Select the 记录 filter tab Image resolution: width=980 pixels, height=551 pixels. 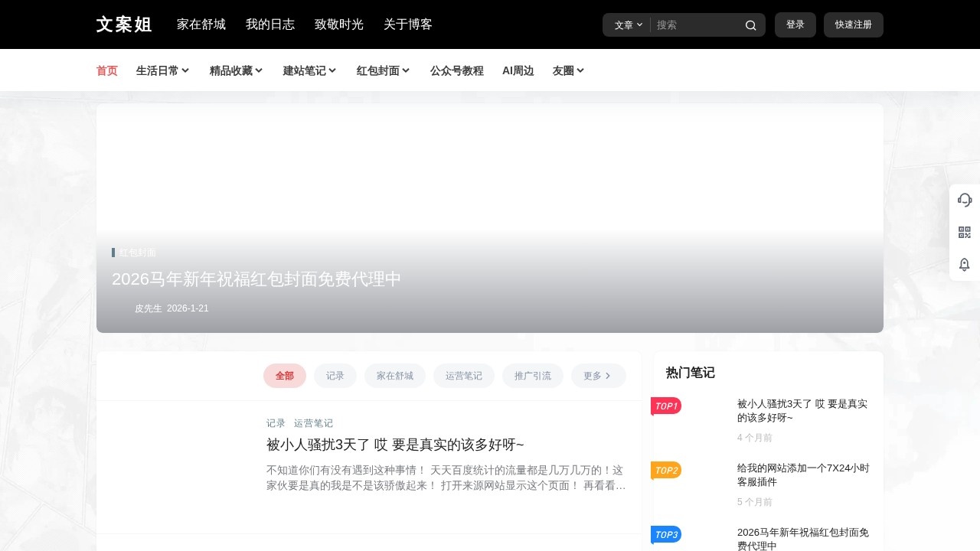tap(335, 376)
